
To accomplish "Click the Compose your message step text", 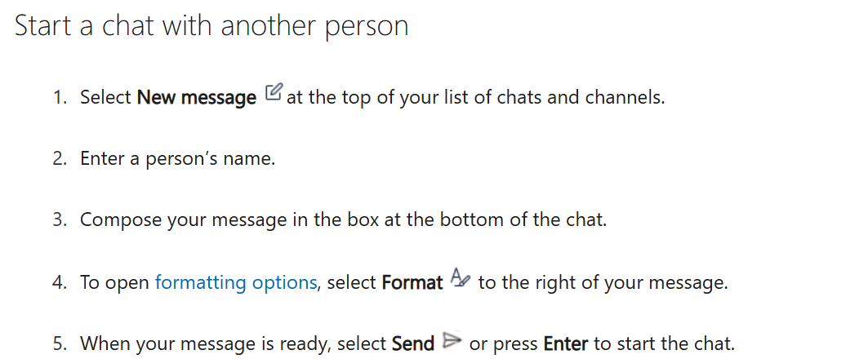I will [x=344, y=220].
